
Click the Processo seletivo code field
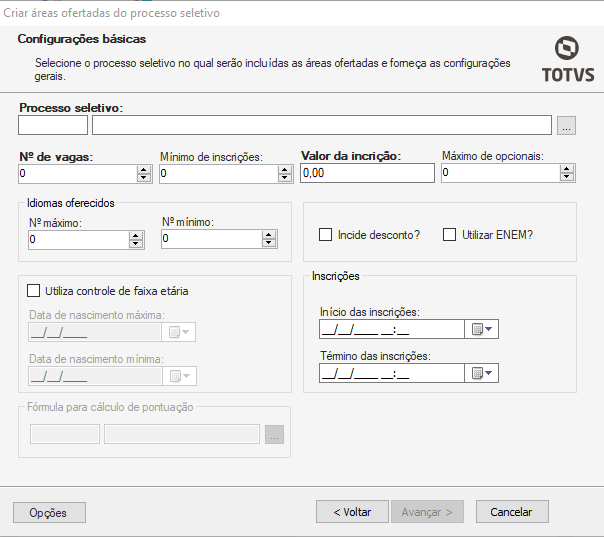pyautogui.click(x=53, y=125)
